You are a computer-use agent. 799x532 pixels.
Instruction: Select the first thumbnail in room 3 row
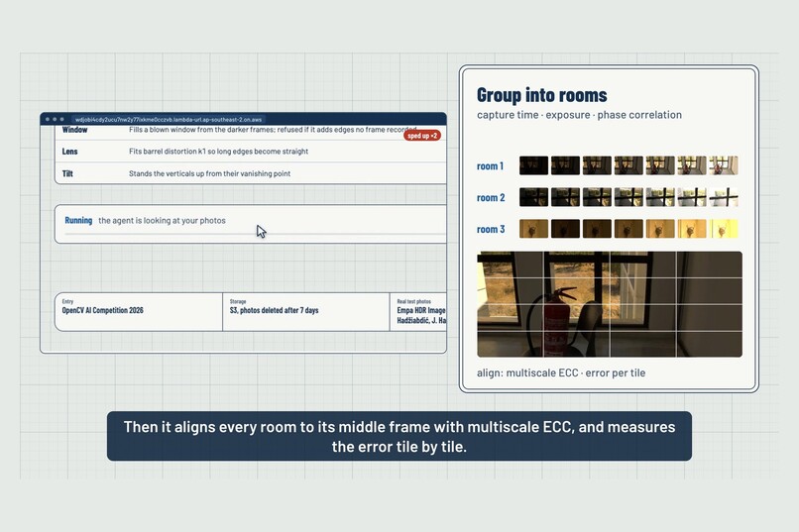click(x=533, y=229)
